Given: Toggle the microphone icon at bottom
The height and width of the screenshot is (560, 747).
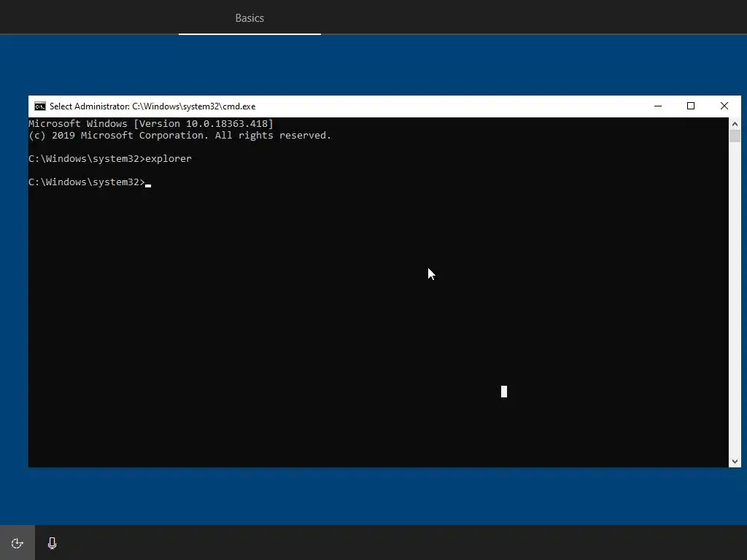Looking at the screenshot, I should pos(53,542).
